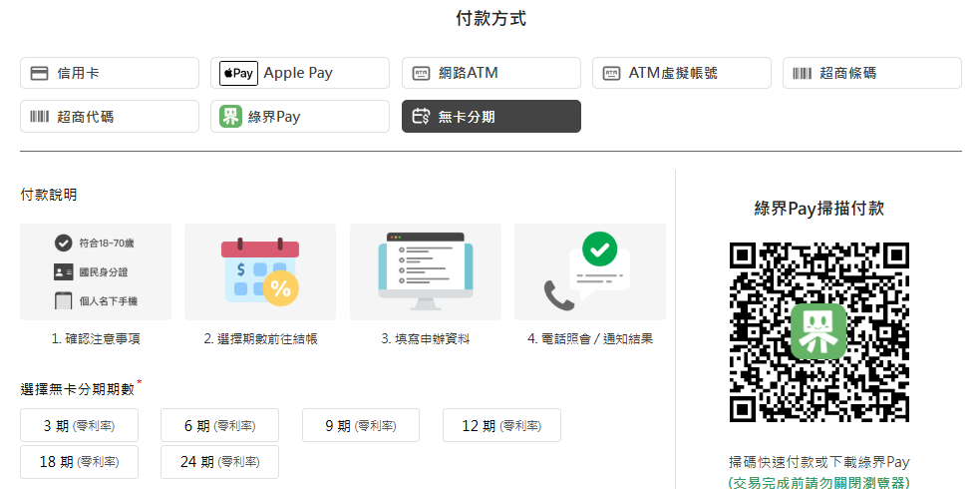Viewport: 980px width, 489px height.
Task: Select the 3 期 installment option
Action: click(79, 426)
